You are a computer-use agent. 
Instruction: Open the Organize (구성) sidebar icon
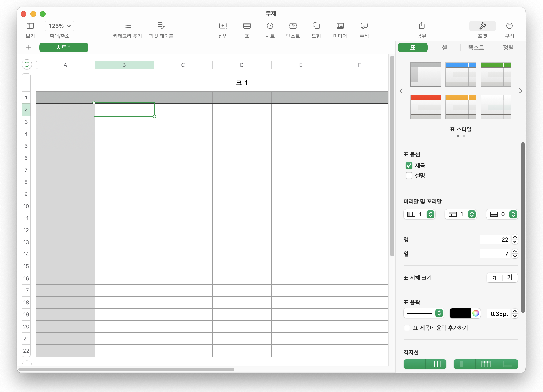click(x=509, y=26)
